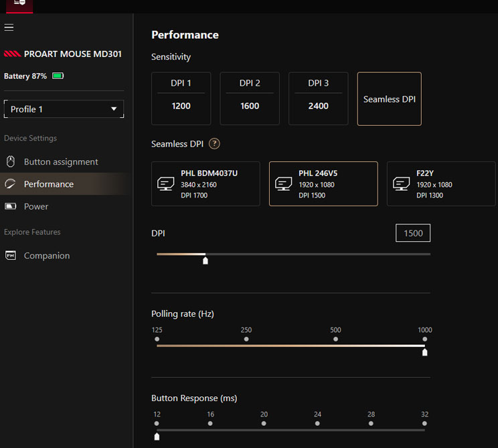Click the PROART MOUSE MD301 device name
The width and height of the screenshot is (498, 448).
point(73,54)
